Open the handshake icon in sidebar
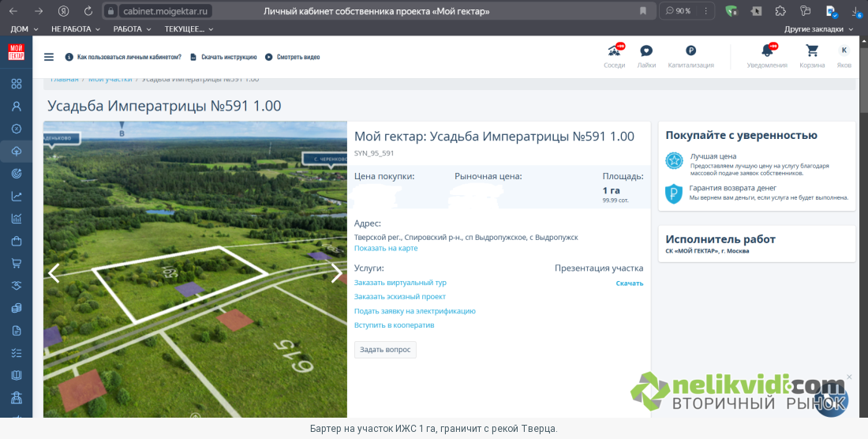The width and height of the screenshot is (868, 439). tap(17, 286)
